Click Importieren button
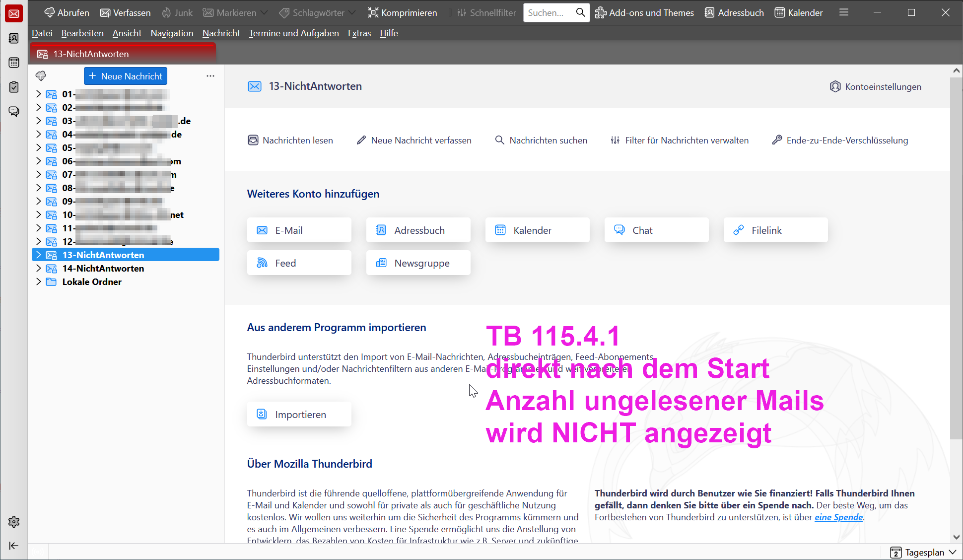The width and height of the screenshot is (963, 560). coord(299,415)
